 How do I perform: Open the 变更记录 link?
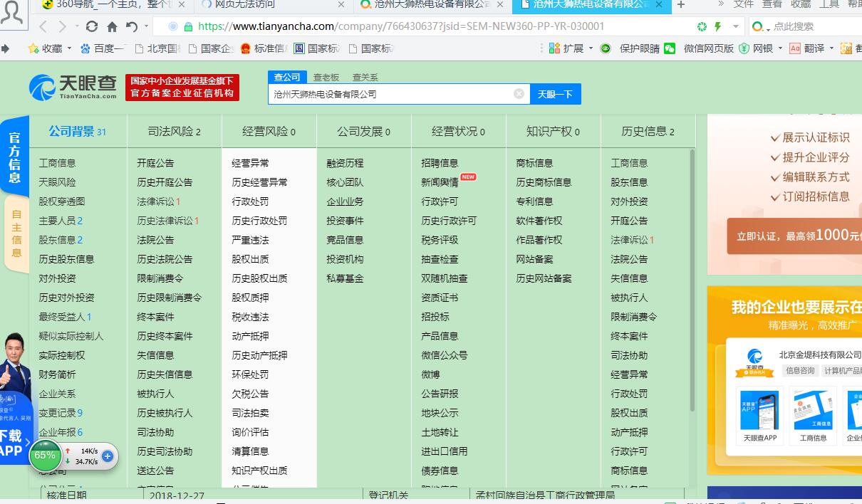click(x=61, y=413)
